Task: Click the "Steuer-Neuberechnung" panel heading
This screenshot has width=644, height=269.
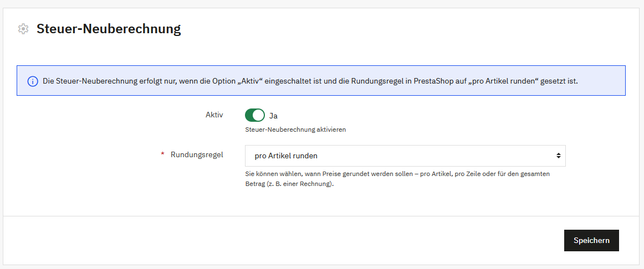Action: [109, 29]
